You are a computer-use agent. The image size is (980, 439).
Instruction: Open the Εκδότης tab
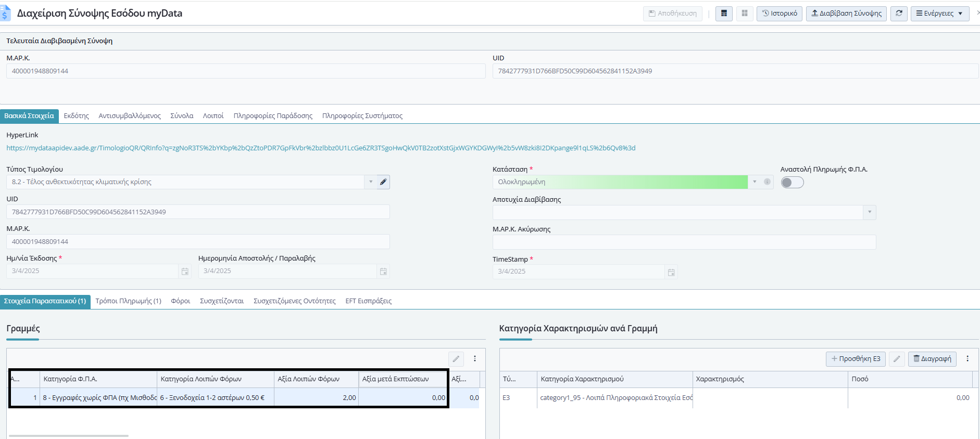77,116
